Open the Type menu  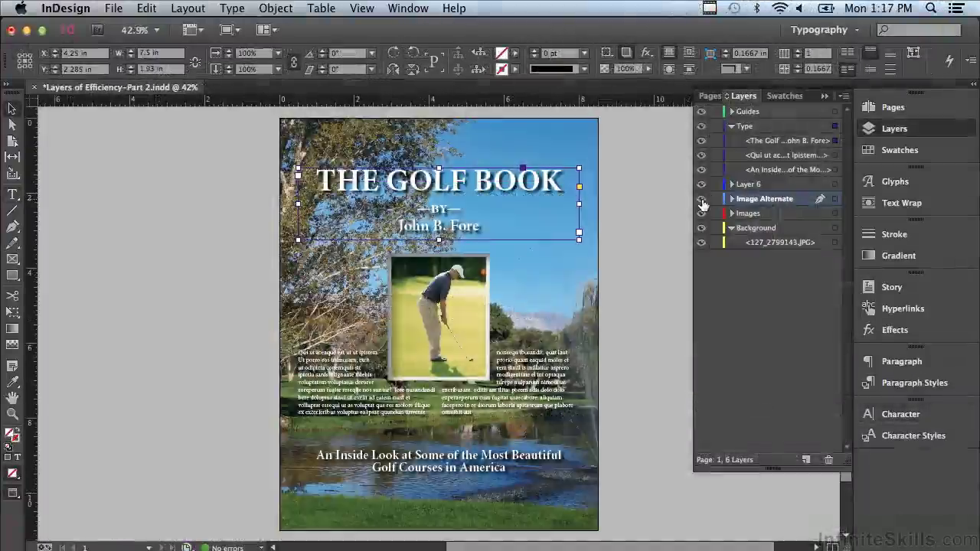click(232, 8)
